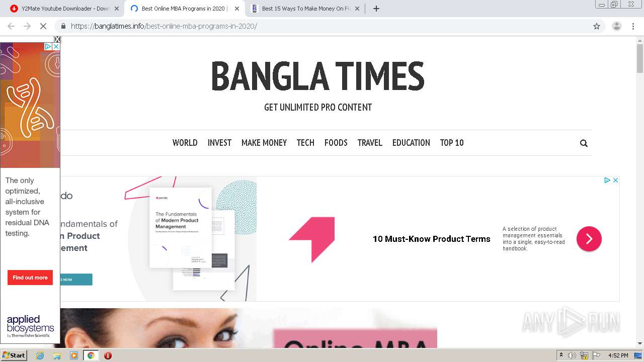Open a new tab with the plus button
The height and width of the screenshot is (362, 644).
(x=376, y=9)
